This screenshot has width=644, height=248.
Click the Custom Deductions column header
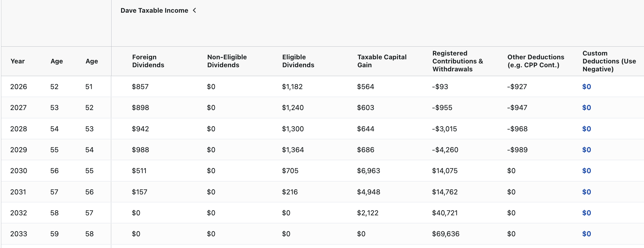click(609, 61)
